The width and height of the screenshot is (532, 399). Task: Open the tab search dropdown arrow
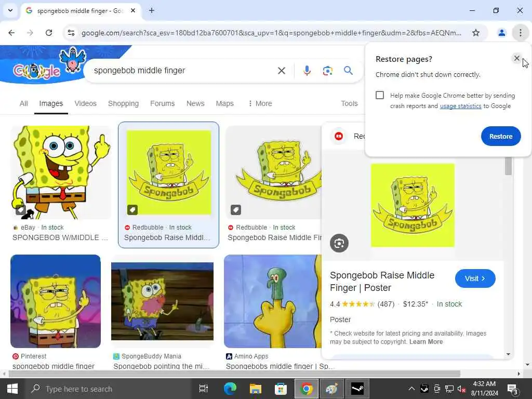tap(10, 10)
